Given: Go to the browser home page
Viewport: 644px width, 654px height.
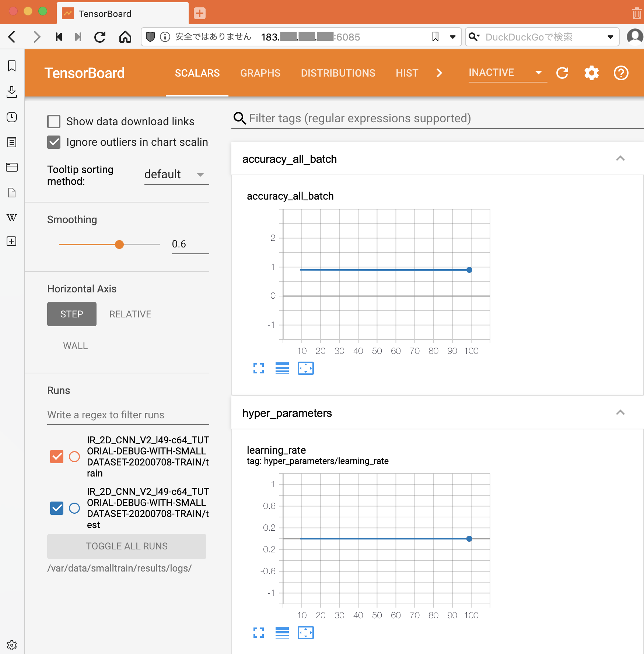Looking at the screenshot, I should [x=125, y=37].
